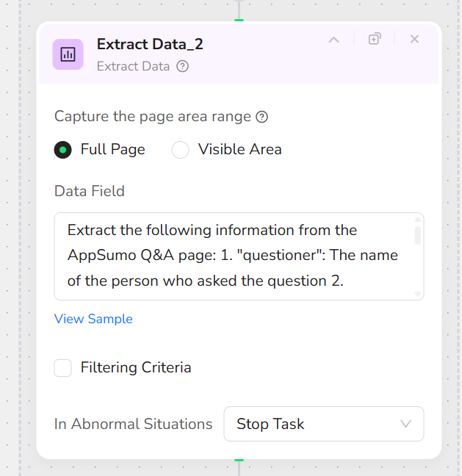This screenshot has height=476, width=462.
Task: Close the Extract Data_2 node
Action: tap(414, 40)
